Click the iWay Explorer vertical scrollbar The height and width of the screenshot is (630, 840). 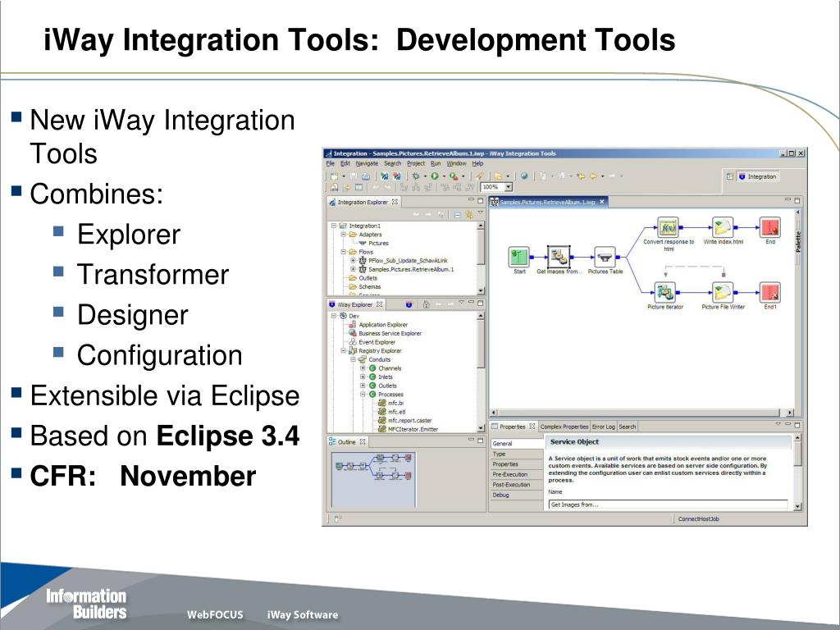pyautogui.click(x=480, y=372)
